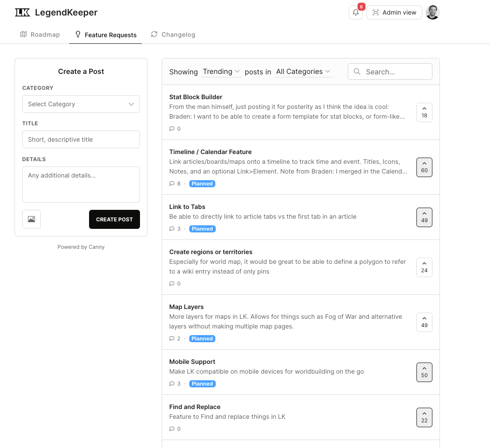Expand the Select Category dropdown

81,104
